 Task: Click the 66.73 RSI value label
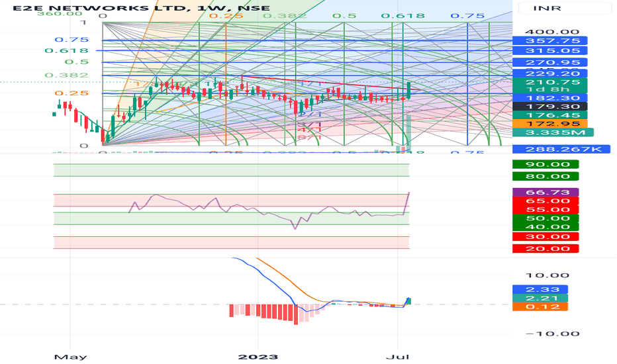[546, 193]
